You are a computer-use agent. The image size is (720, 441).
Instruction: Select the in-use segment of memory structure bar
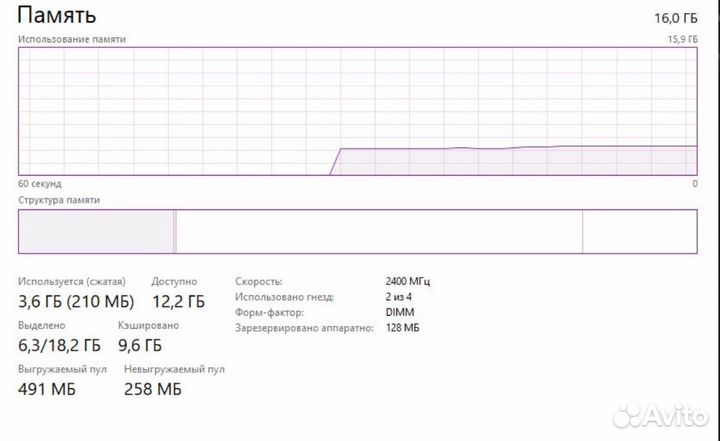point(96,231)
